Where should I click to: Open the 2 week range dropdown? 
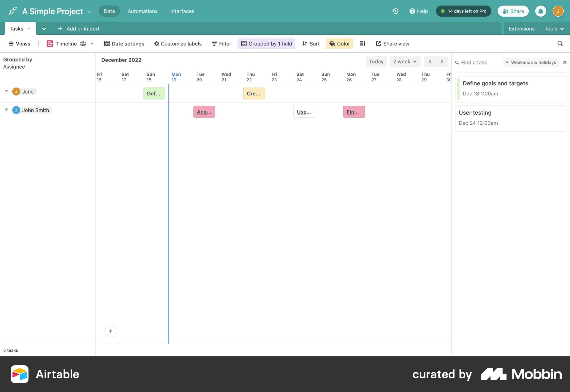click(x=405, y=61)
